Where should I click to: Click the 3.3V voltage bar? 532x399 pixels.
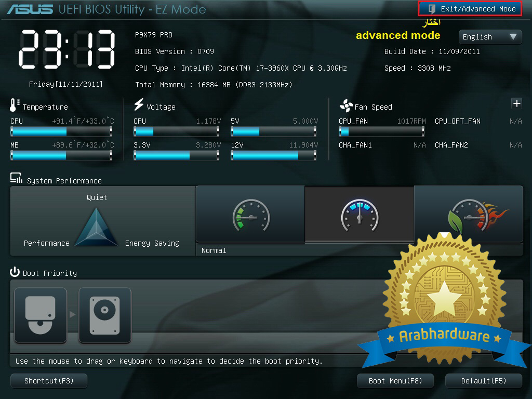tap(177, 155)
